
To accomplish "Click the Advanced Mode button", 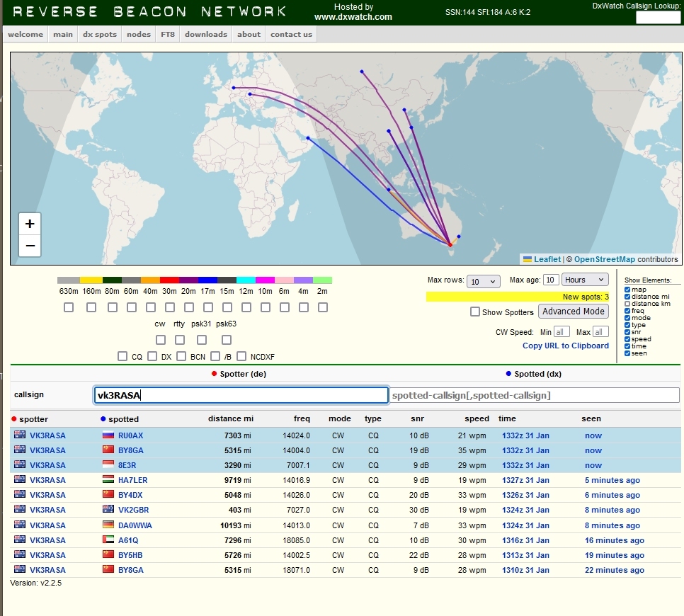I will click(x=574, y=312).
